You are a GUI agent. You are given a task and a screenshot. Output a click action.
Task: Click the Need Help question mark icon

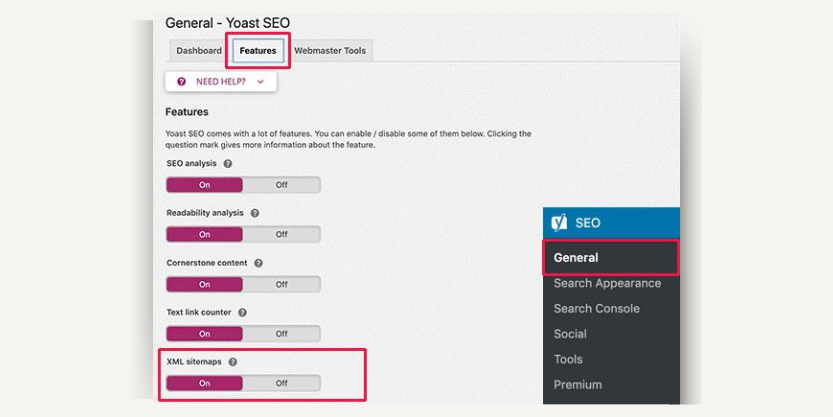click(x=182, y=82)
